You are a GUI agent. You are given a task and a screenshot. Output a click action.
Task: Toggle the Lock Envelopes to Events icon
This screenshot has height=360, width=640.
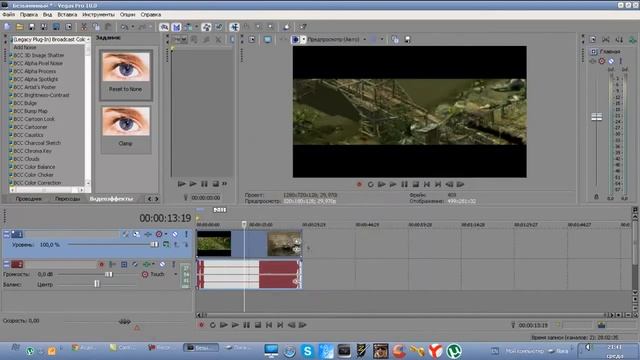(207, 27)
